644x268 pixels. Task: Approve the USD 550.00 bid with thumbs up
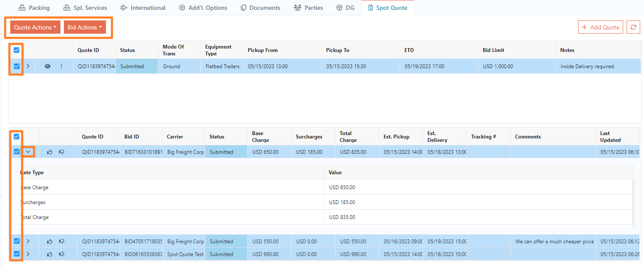50,242
